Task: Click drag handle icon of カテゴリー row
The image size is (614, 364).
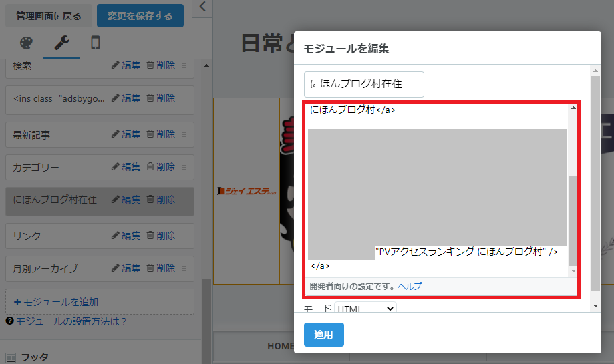Action: click(x=184, y=167)
